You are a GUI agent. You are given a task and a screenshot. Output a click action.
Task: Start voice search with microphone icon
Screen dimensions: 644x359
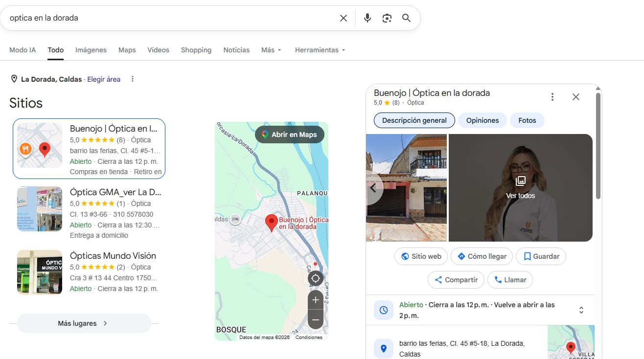point(368,18)
